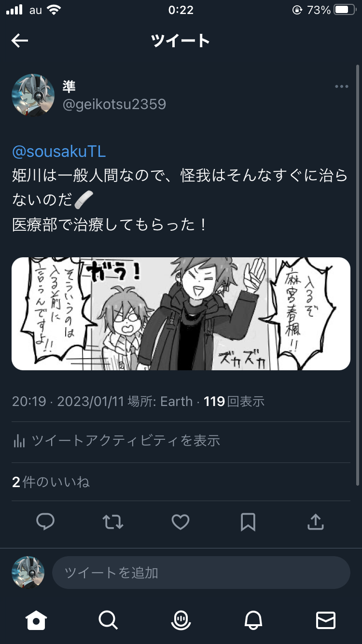Open Messages envelope tab

coord(326,620)
